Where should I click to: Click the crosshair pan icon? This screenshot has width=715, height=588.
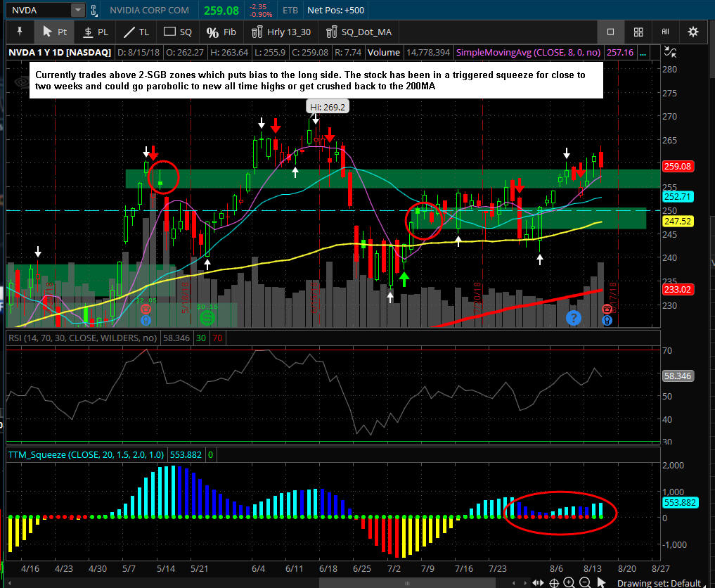554,582
